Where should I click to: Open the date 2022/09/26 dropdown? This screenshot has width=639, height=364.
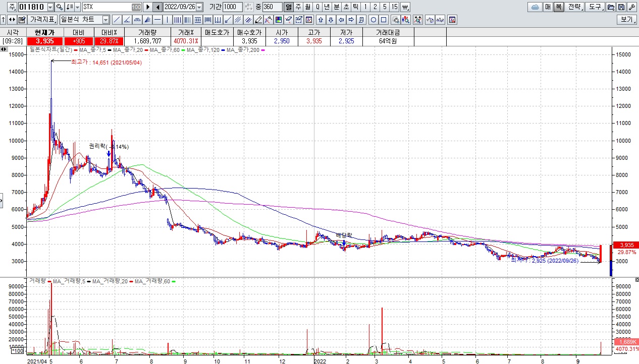(x=199, y=7)
